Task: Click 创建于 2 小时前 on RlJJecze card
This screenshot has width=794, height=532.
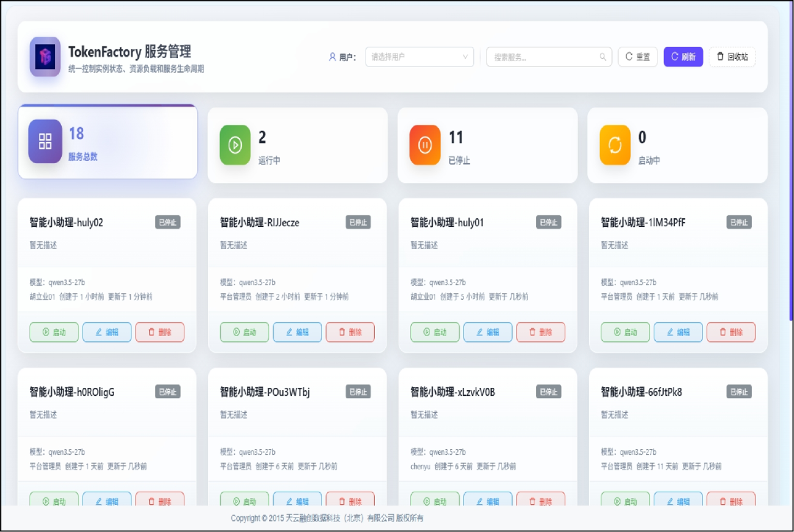Action: 278,297
